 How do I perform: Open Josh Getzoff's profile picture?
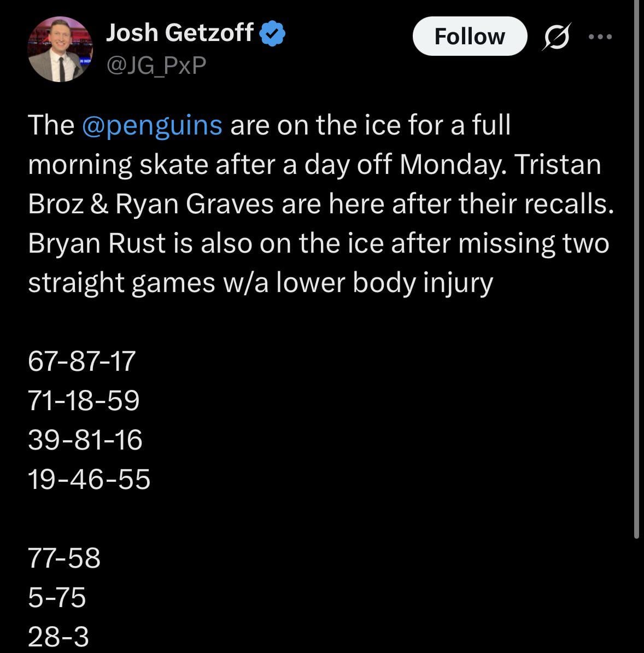pos(60,49)
